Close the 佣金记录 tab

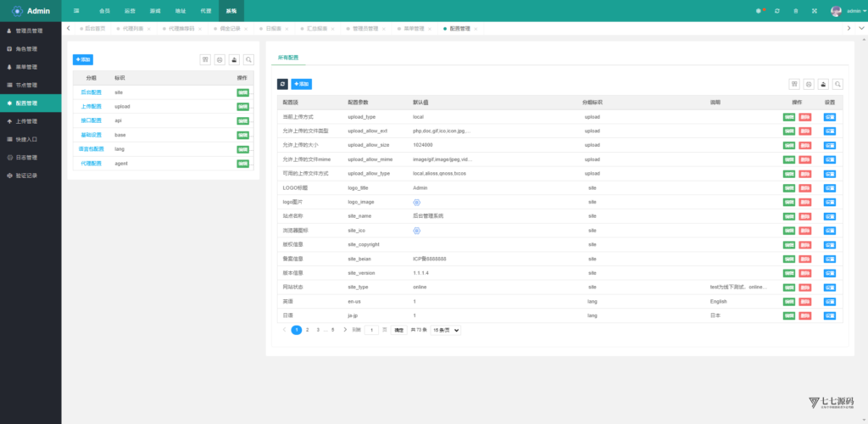point(246,29)
